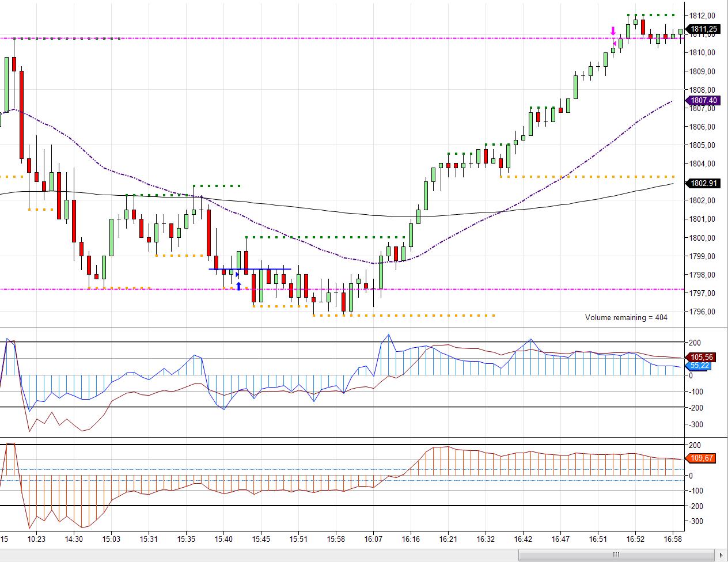Click the 1796,00 price axis label
Viewport: 728px width, 562px height.
703,312
